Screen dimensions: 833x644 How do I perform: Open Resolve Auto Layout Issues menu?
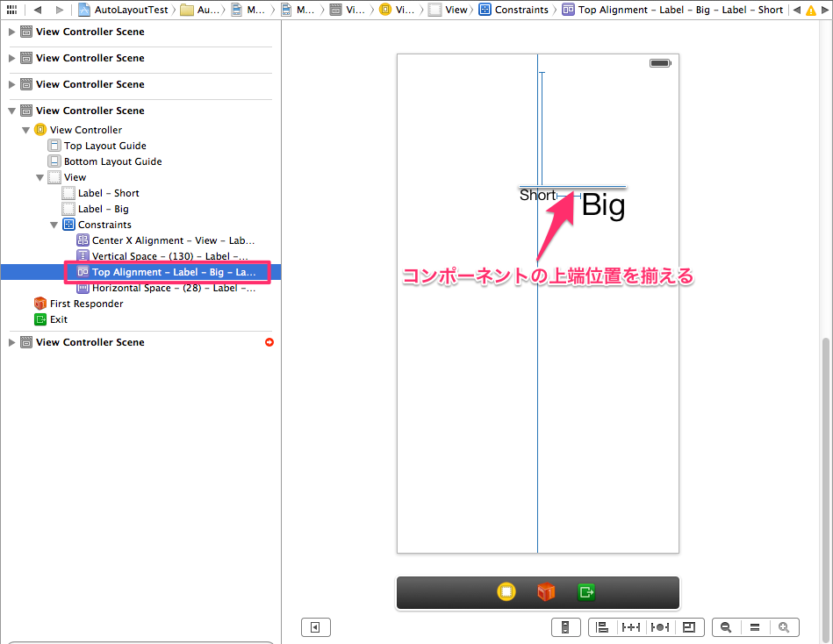pos(660,627)
